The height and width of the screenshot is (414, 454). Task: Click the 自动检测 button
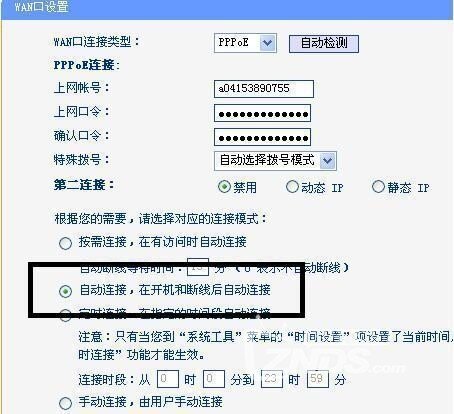click(x=324, y=44)
